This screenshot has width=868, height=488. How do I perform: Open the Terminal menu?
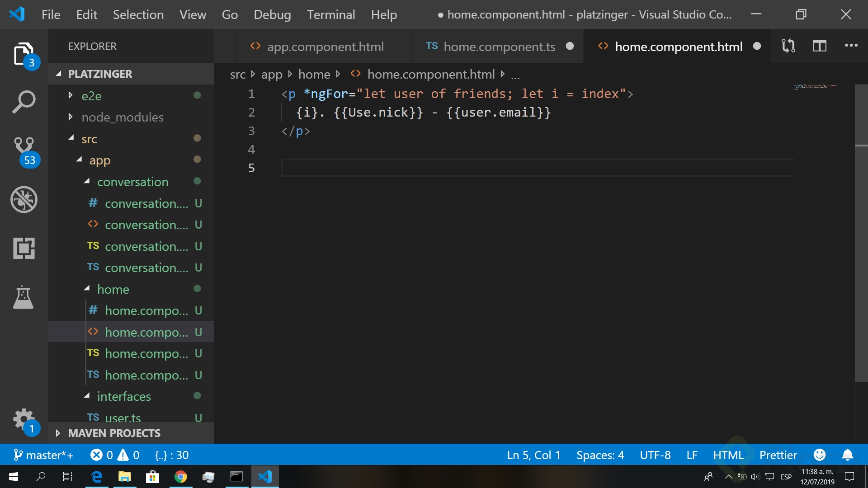tap(331, 14)
